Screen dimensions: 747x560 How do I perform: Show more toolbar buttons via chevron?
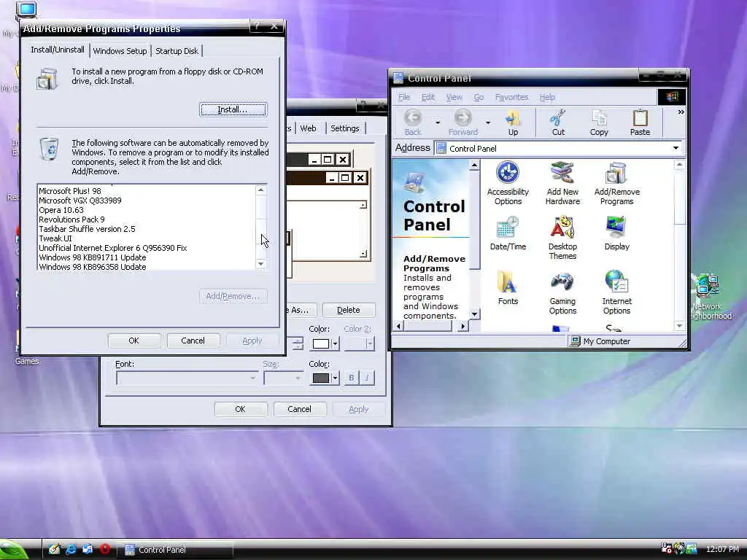681,112
